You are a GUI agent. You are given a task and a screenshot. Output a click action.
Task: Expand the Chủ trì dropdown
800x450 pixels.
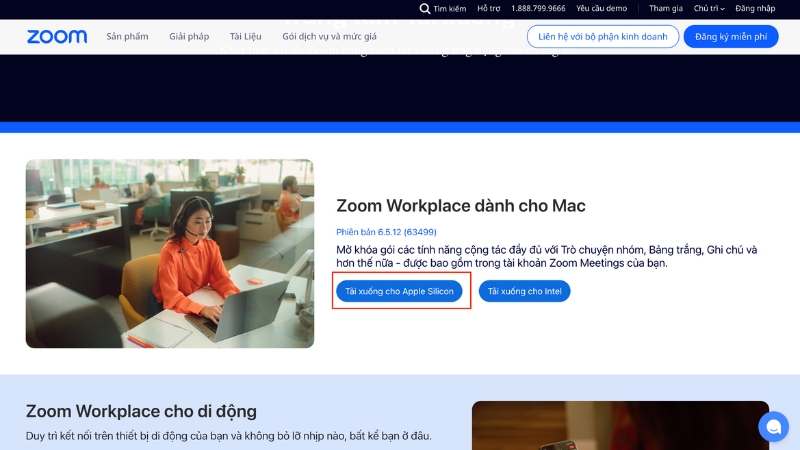click(709, 8)
